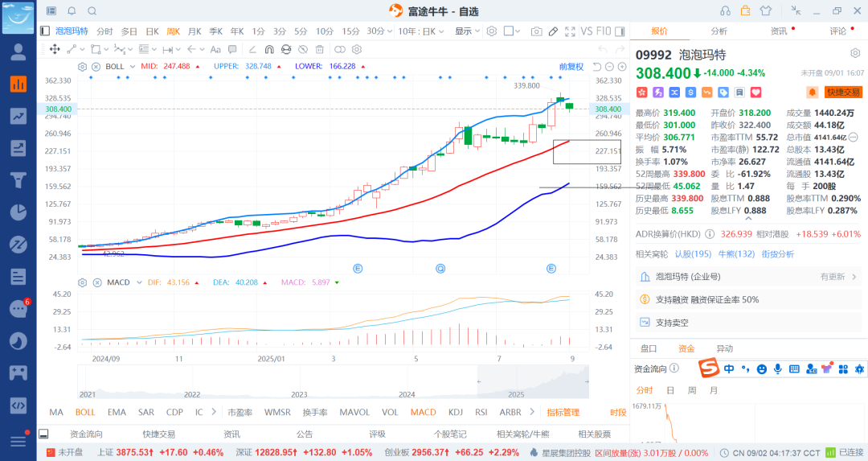Switch to the 盘口 tab

click(649, 348)
